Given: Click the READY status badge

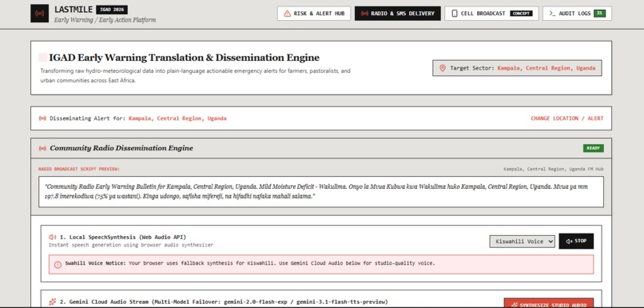Looking at the screenshot, I should point(593,148).
